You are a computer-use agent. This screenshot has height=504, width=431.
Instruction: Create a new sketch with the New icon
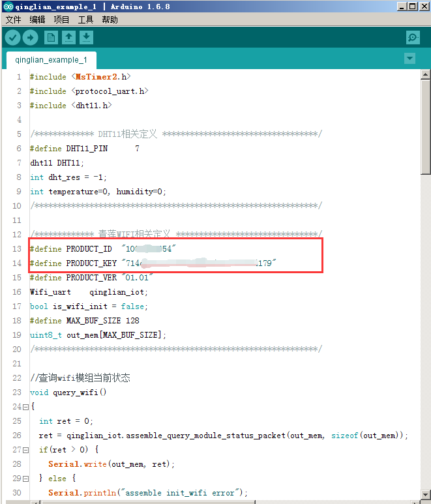pos(51,38)
